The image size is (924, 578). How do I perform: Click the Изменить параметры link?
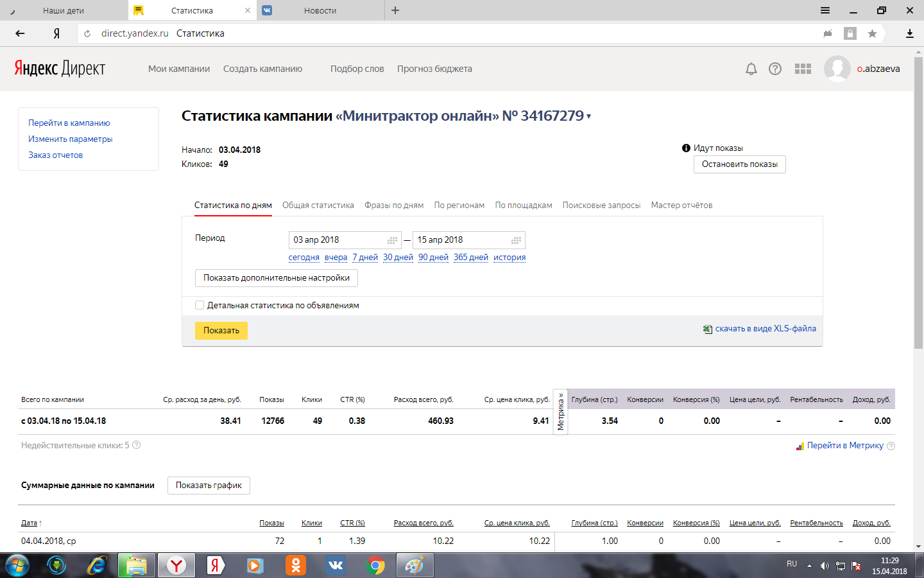coord(71,139)
